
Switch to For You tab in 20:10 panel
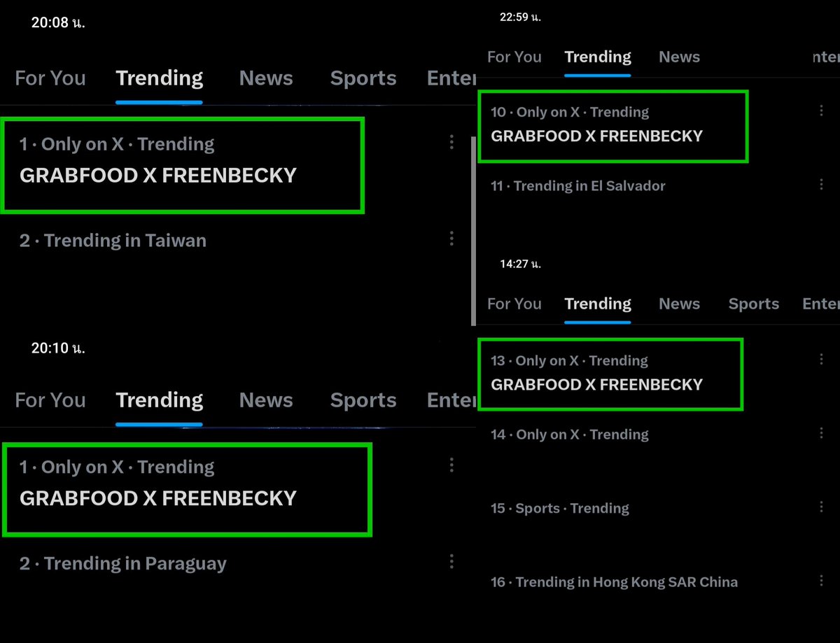click(50, 400)
